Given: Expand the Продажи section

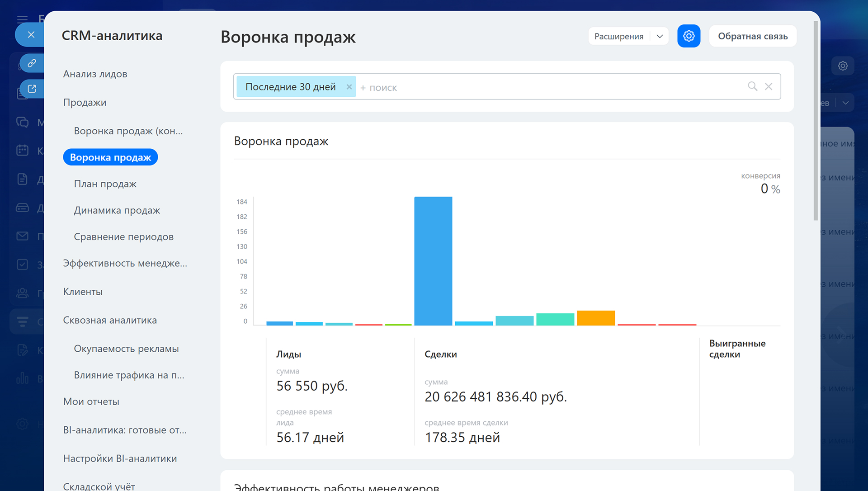Looking at the screenshot, I should (x=85, y=103).
